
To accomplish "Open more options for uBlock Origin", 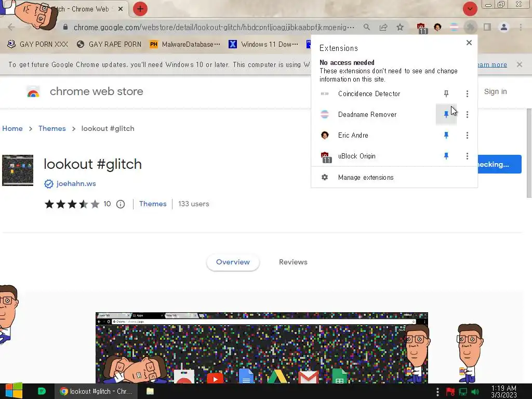I will click(x=467, y=156).
